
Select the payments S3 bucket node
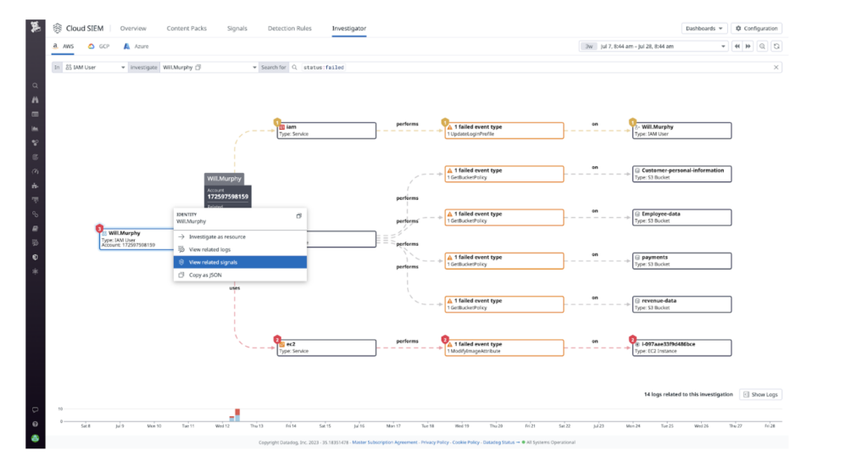[682, 260]
